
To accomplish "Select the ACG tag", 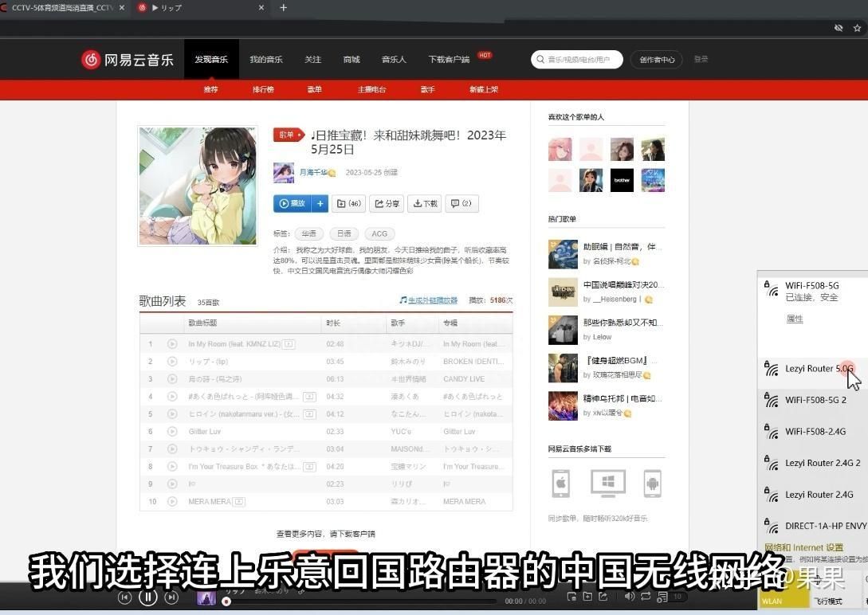I will 379,233.
